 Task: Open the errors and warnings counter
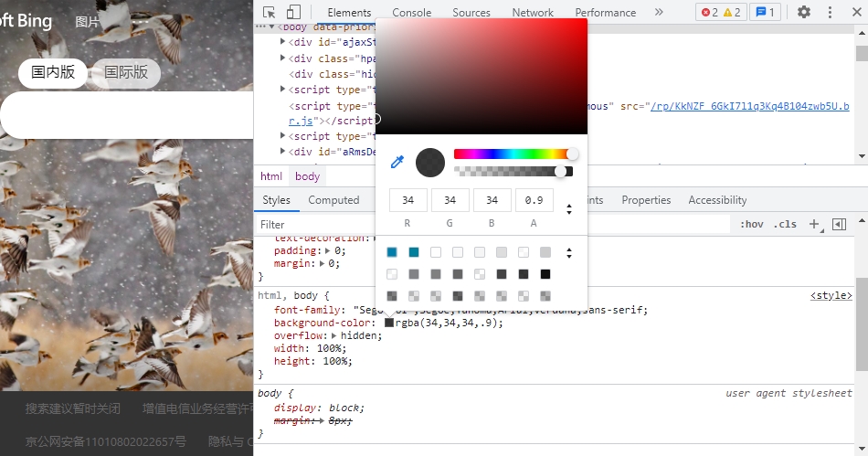coord(721,12)
